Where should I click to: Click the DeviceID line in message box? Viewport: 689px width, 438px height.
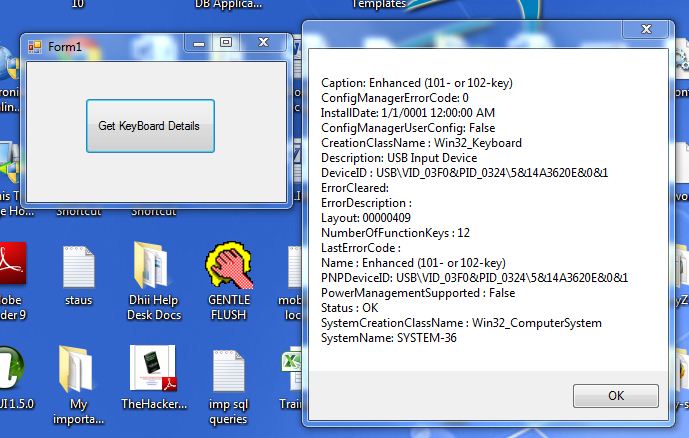click(464, 173)
